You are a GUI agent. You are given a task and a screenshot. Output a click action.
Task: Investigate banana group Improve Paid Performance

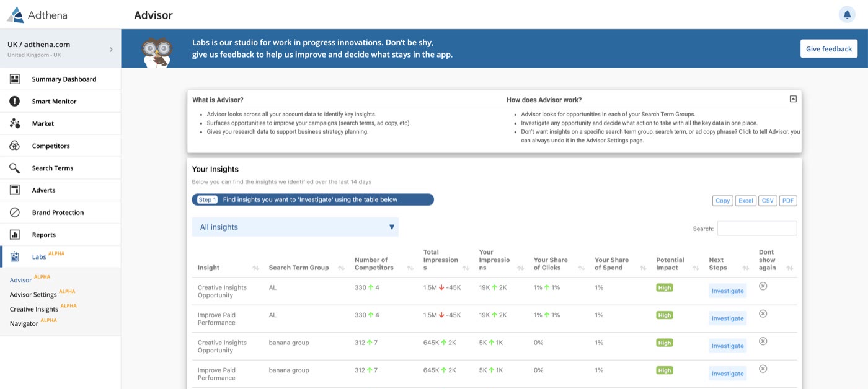728,374
